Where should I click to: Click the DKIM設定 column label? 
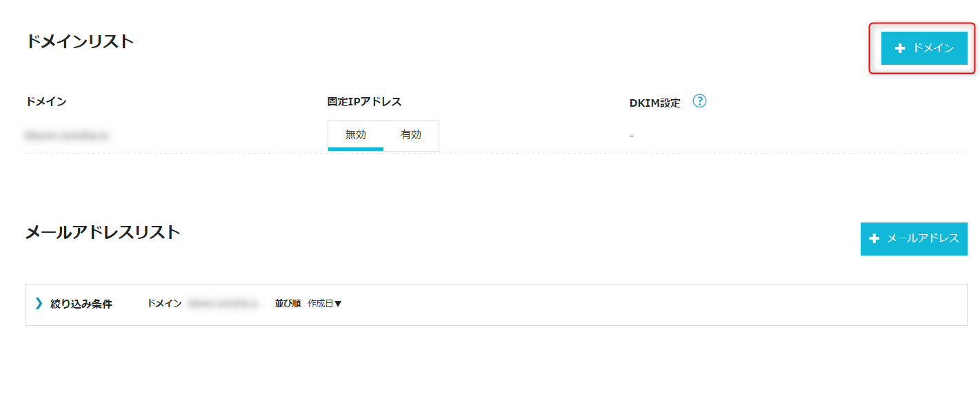pyautogui.click(x=654, y=103)
